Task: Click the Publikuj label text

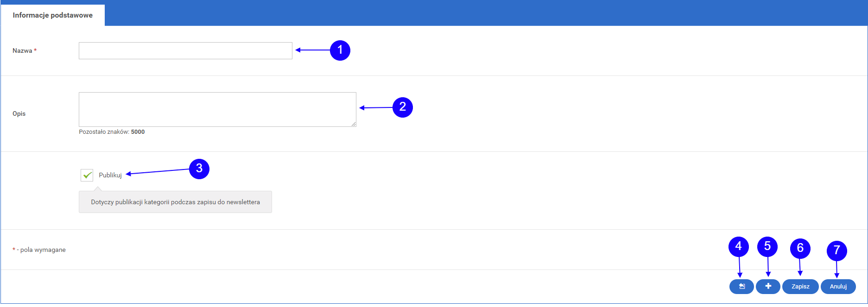Action: pyautogui.click(x=110, y=175)
